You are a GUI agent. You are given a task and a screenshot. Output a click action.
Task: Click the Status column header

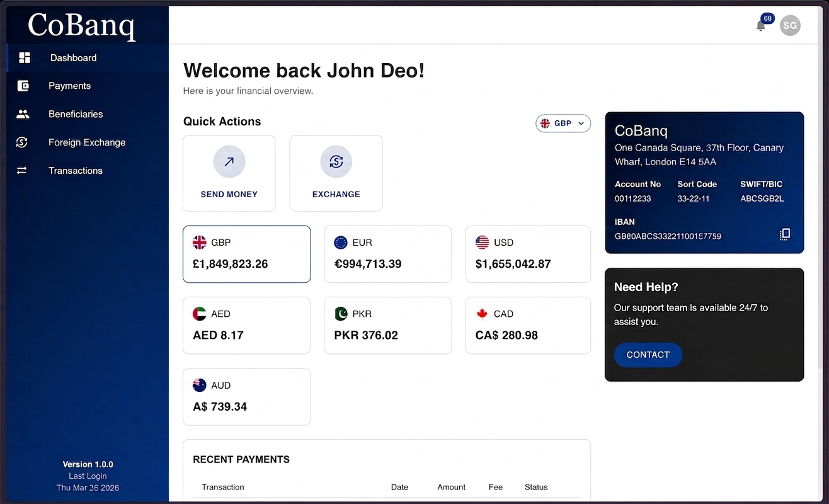coord(536,487)
